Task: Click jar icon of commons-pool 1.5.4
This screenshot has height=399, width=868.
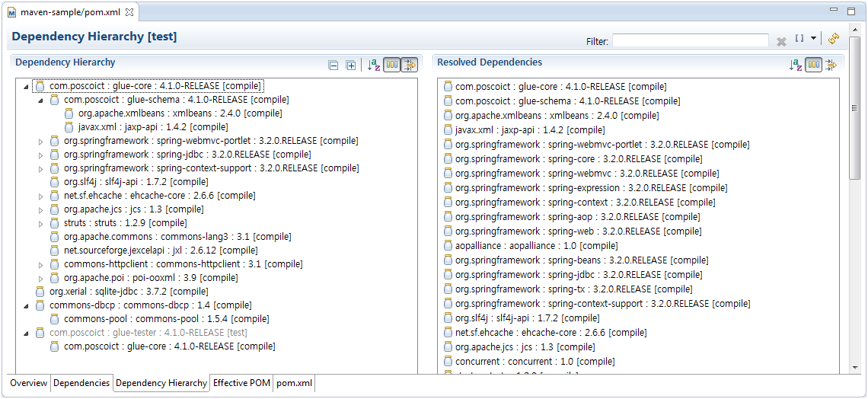Action: (54, 319)
